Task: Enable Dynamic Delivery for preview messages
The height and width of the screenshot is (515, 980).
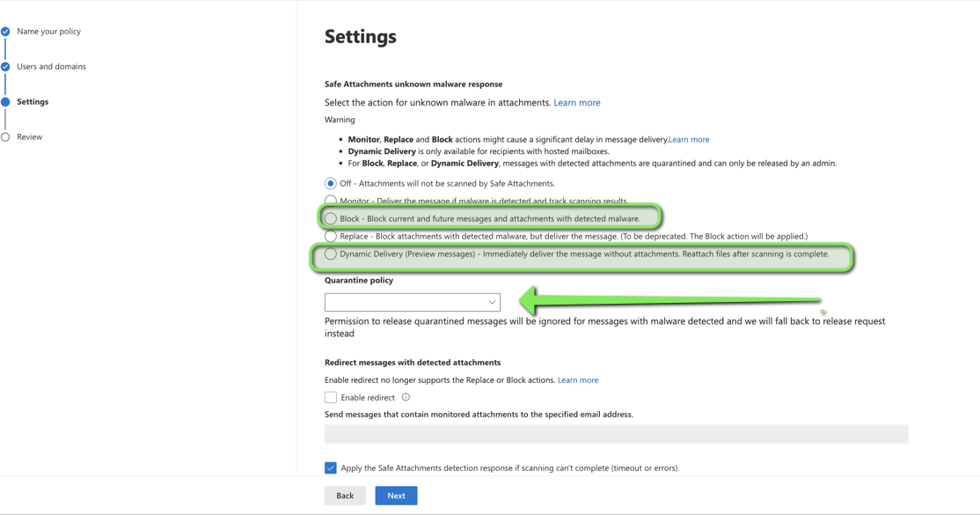Action: click(330, 255)
